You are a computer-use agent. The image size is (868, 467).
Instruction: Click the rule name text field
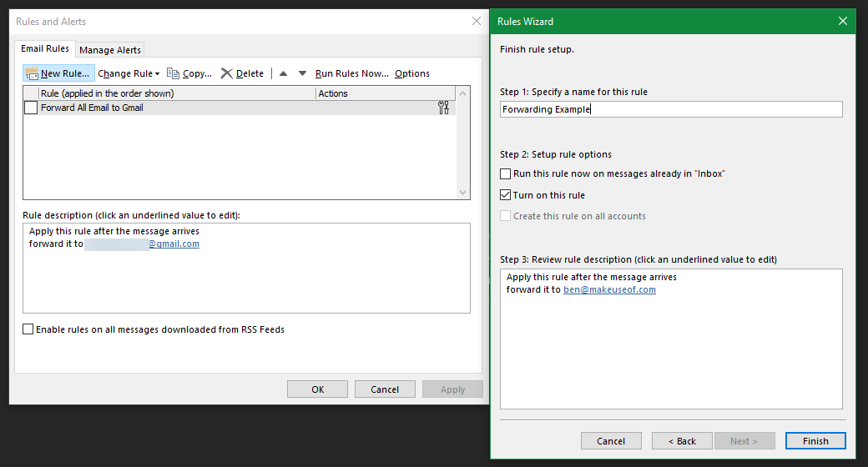[671, 109]
